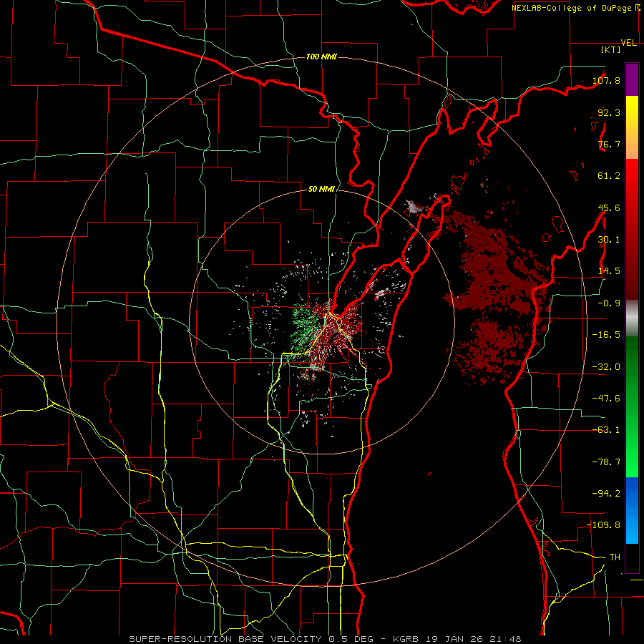Click the -16.5 legend value
Screen dimensions: 644x644
[x=606, y=335]
